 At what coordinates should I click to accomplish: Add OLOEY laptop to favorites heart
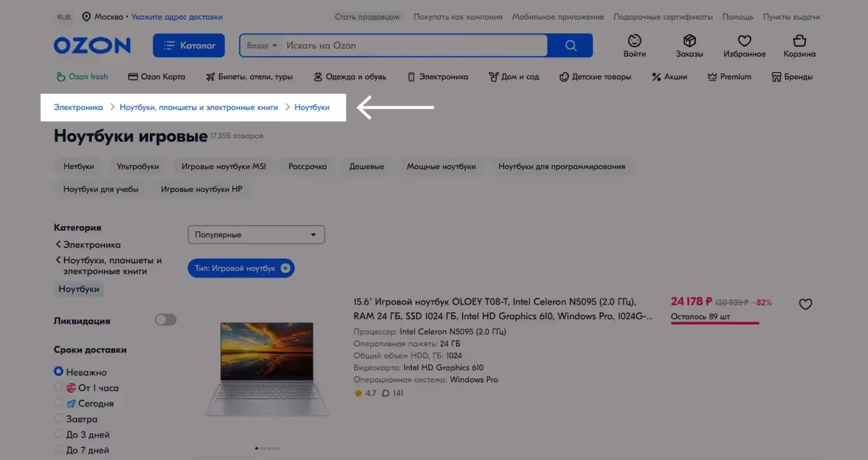coord(805,305)
